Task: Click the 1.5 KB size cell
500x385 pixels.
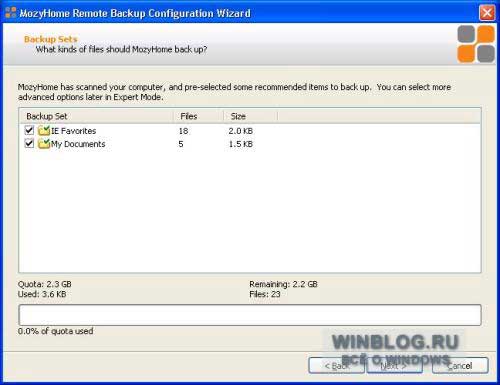Action: click(240, 144)
